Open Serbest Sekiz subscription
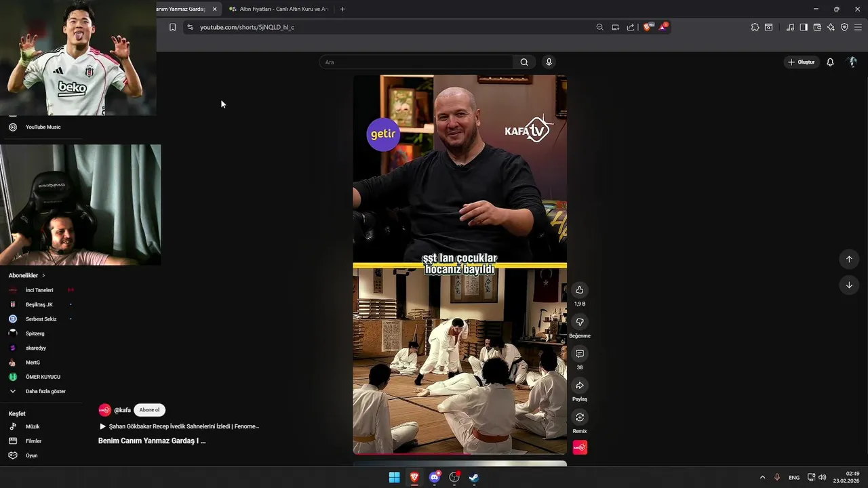This screenshot has height=488, width=868. click(41, 319)
